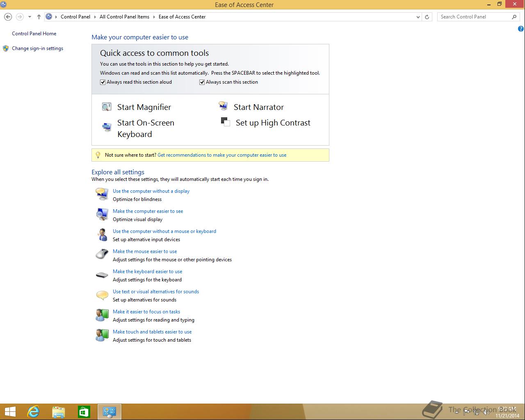The image size is (525, 420).
Task: Click Start Magnifier text
Action: click(144, 107)
